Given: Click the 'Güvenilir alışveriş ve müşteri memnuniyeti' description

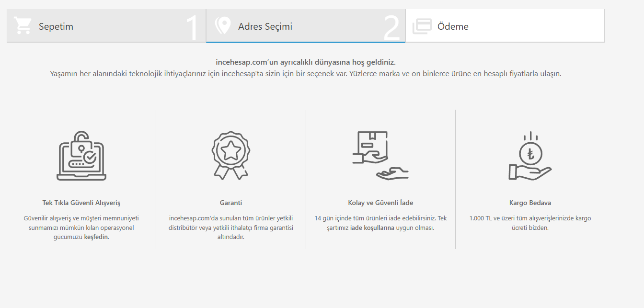Looking at the screenshot, I should 81,228.
